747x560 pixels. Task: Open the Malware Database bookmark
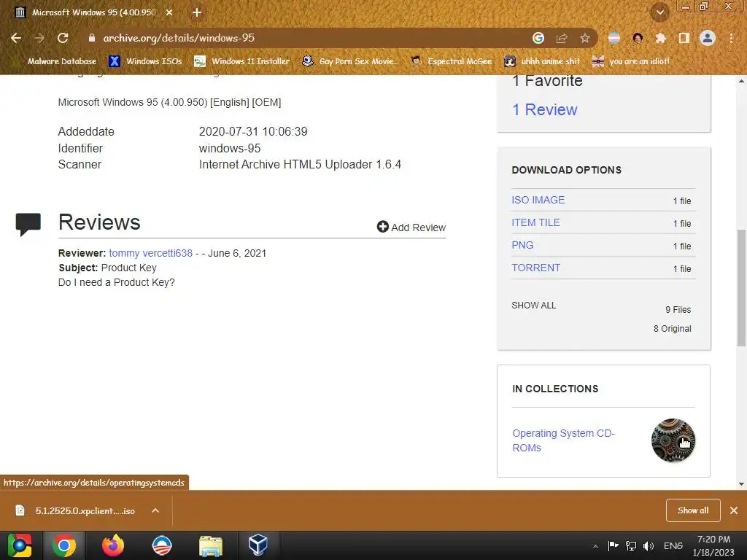click(x=56, y=61)
